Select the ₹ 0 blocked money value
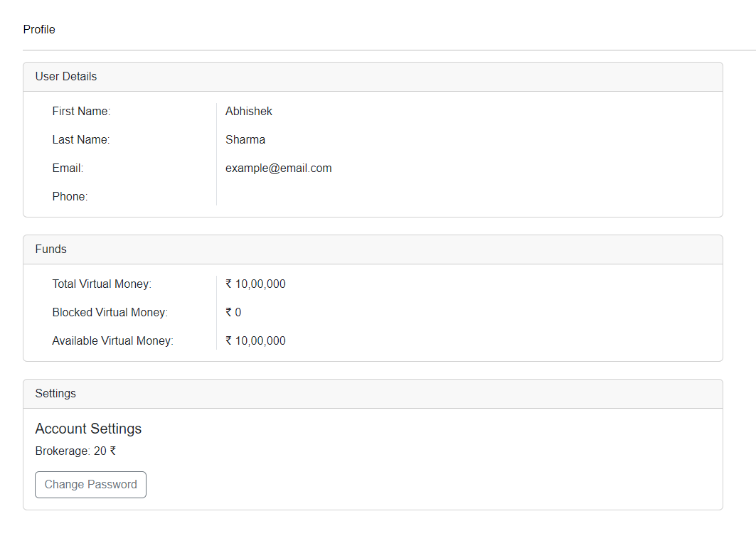This screenshot has width=756, height=553. point(233,313)
